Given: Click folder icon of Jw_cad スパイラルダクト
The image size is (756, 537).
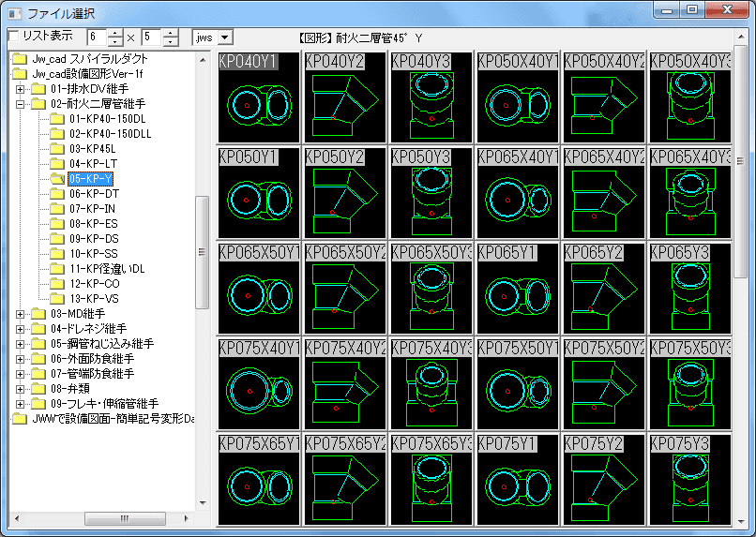Looking at the screenshot, I should click(x=19, y=58).
